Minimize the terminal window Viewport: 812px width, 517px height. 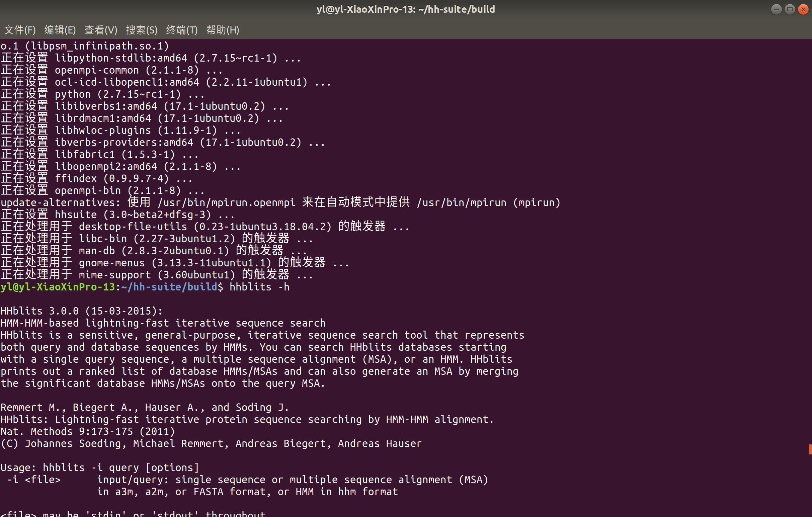(x=776, y=9)
